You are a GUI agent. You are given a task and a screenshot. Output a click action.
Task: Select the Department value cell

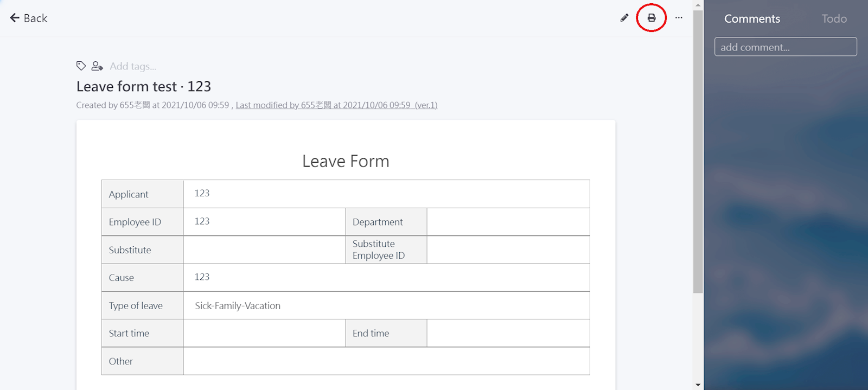508,222
